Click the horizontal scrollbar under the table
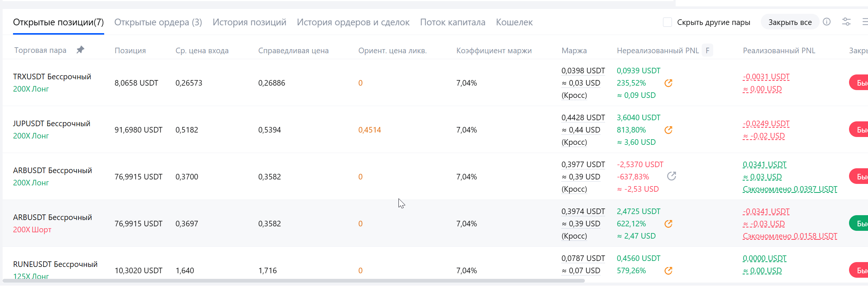 pyautogui.click(x=294, y=281)
